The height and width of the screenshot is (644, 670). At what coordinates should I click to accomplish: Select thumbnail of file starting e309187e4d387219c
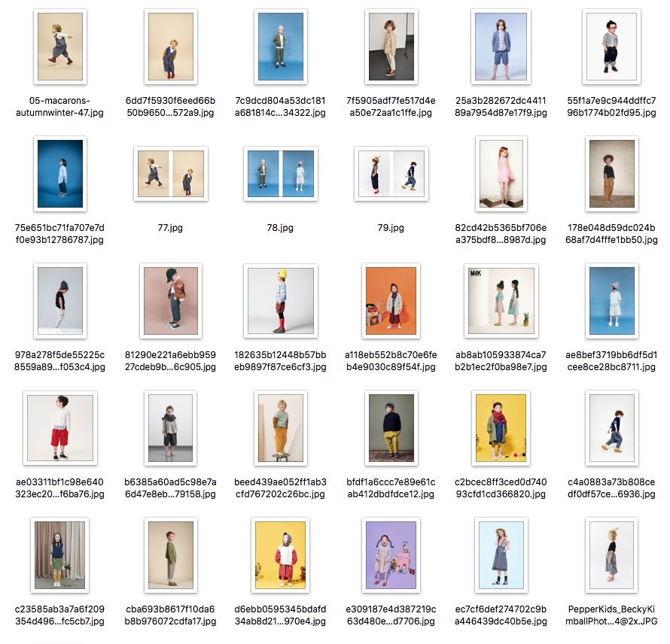391,555
